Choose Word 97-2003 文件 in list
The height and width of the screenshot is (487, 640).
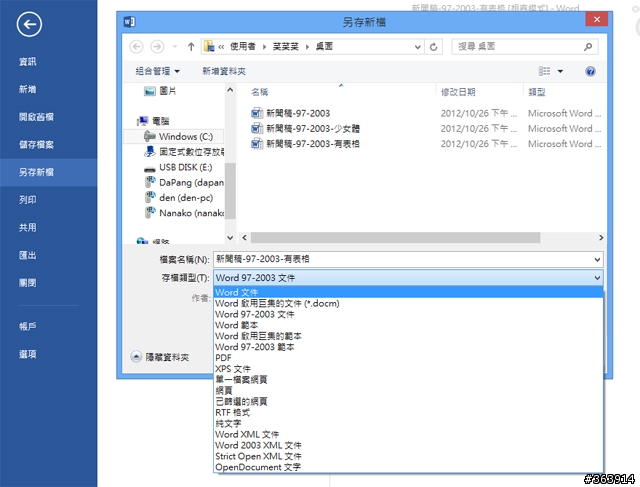coord(408,314)
